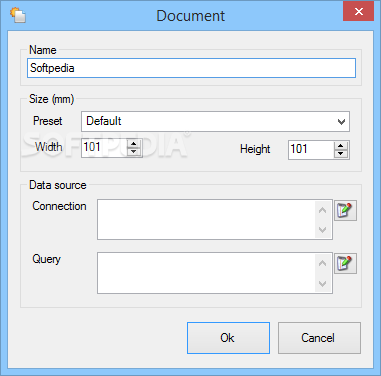Decrease Width with the down arrow
Viewport: 381px width, 376px height.
134,151
